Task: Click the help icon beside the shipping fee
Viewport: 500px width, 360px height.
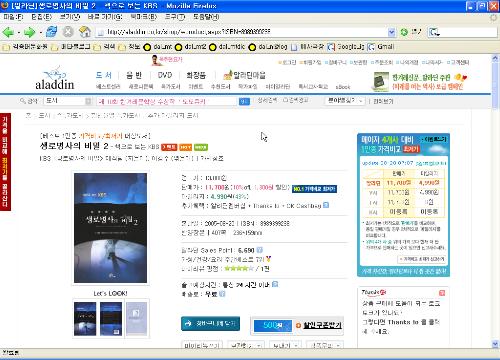Action: coord(222,294)
